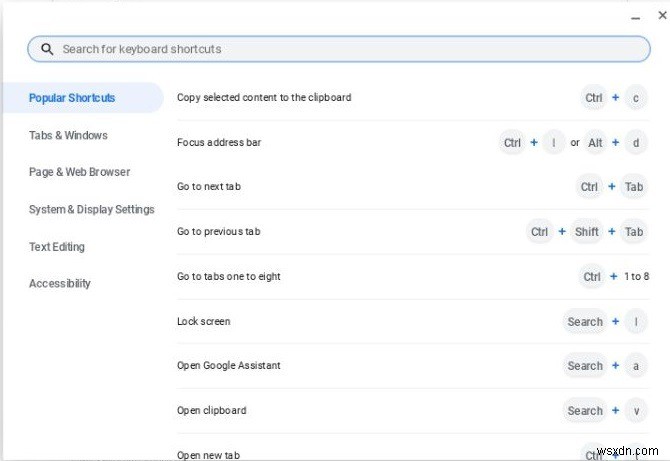670x461 pixels.
Task: Click the Search key in the Lock screen shortcut
Action: coord(585,322)
